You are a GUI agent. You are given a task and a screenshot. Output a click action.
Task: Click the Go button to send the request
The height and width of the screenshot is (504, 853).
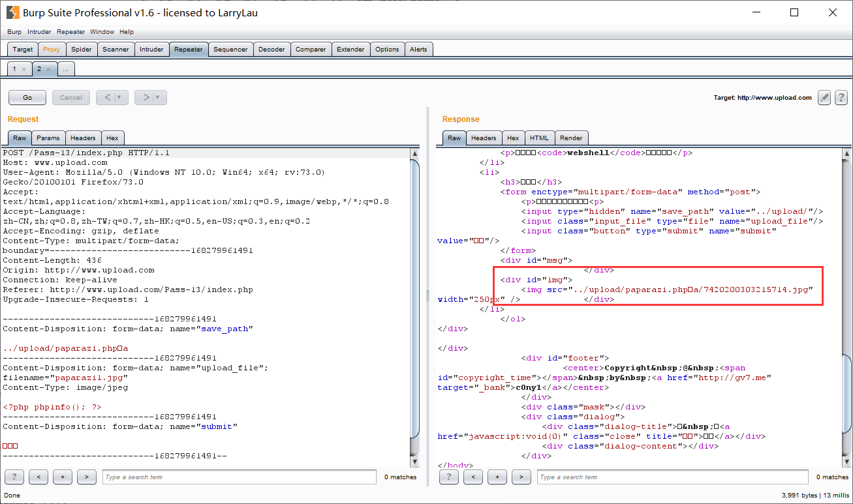click(27, 98)
